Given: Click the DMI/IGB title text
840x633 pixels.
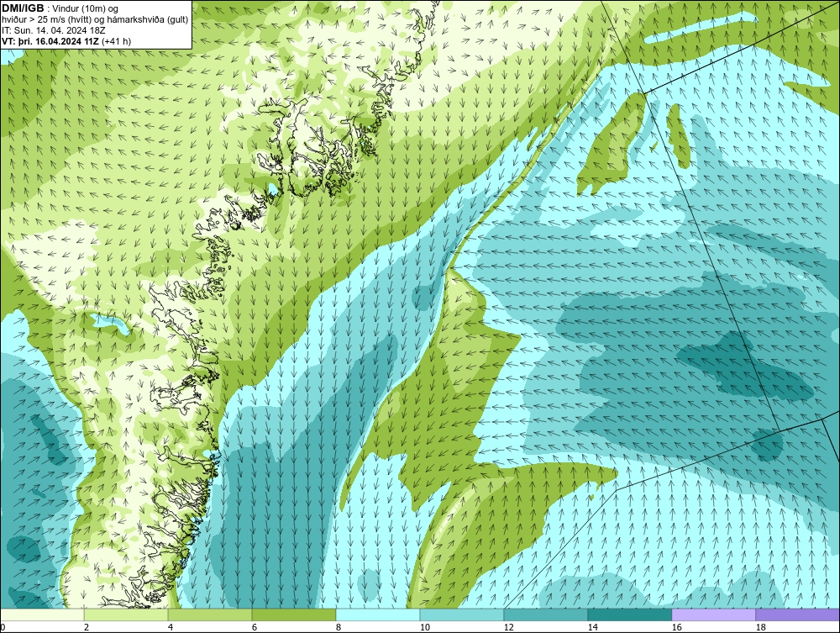Looking at the screenshot, I should [x=23, y=8].
